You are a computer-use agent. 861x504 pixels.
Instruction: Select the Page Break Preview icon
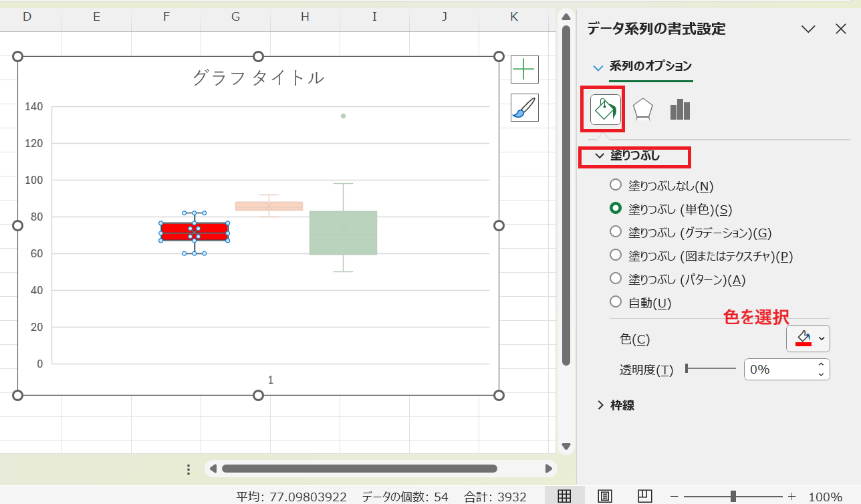644,495
